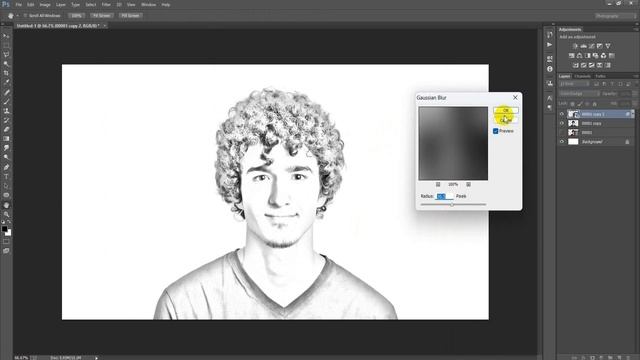
Task: Select the Crop tool
Action: (x=6, y=73)
